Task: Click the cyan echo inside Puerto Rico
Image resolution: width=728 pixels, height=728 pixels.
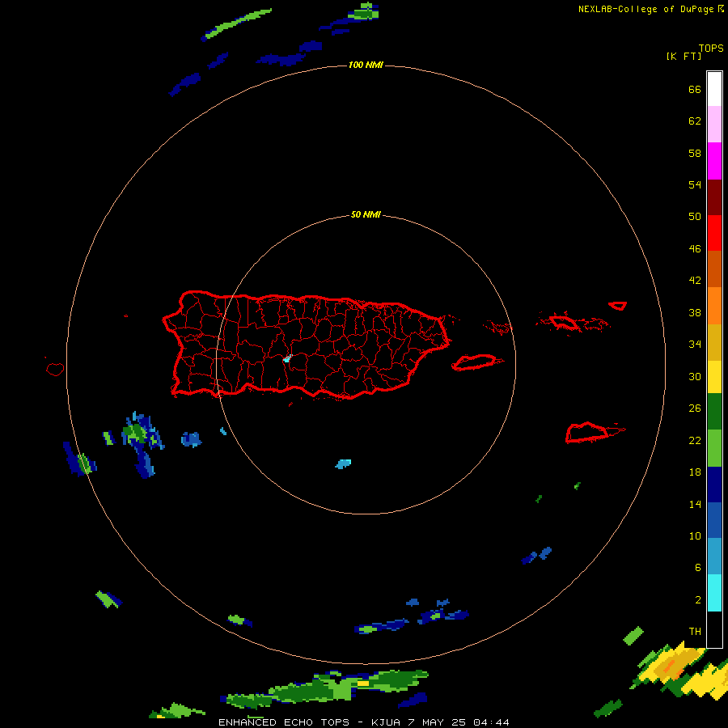Action: tap(287, 358)
